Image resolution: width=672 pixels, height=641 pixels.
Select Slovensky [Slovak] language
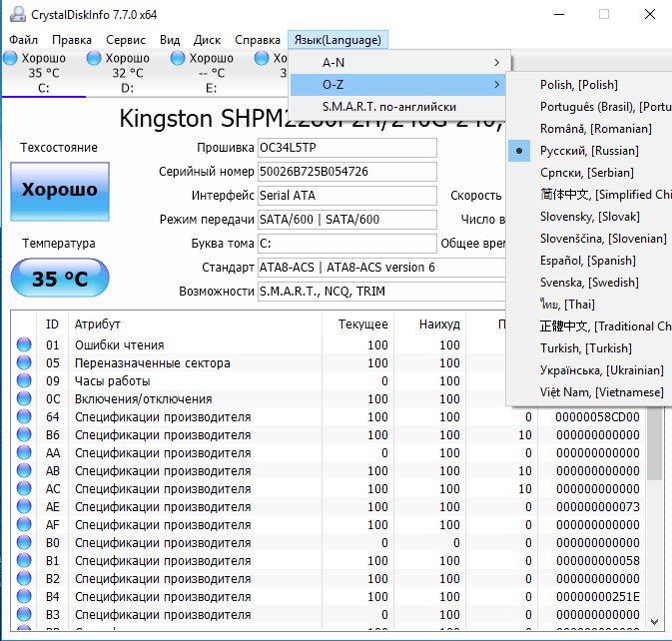pos(590,217)
